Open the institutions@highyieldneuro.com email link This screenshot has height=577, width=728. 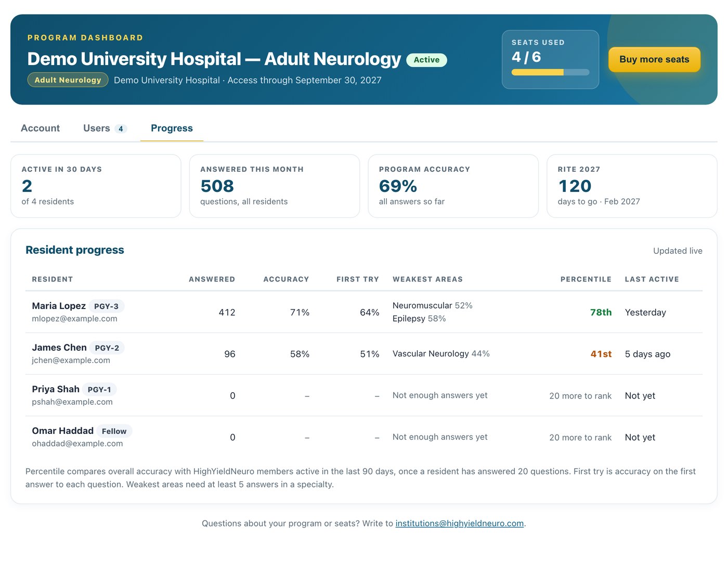(x=459, y=523)
